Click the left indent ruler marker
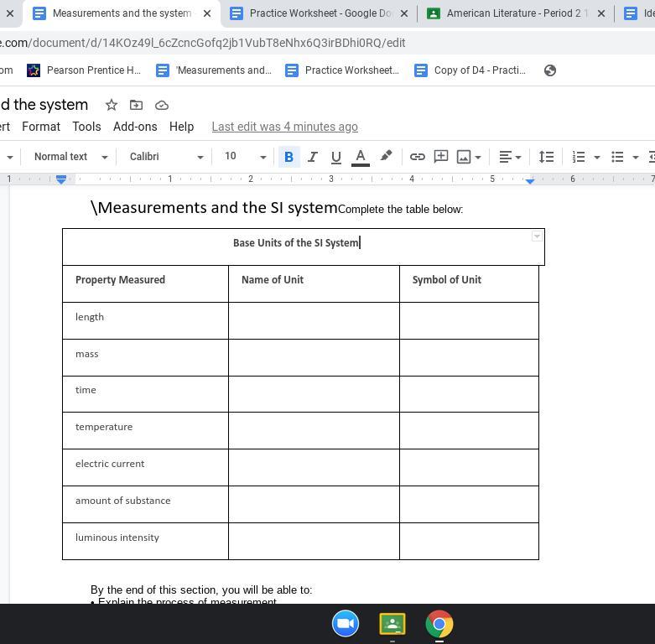655x644 pixels. tap(61, 179)
